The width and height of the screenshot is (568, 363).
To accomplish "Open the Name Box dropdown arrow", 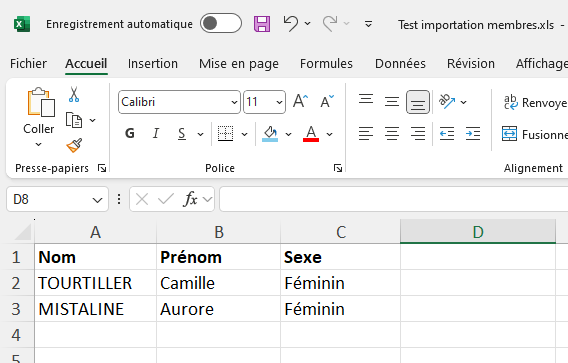I will pos(97,200).
